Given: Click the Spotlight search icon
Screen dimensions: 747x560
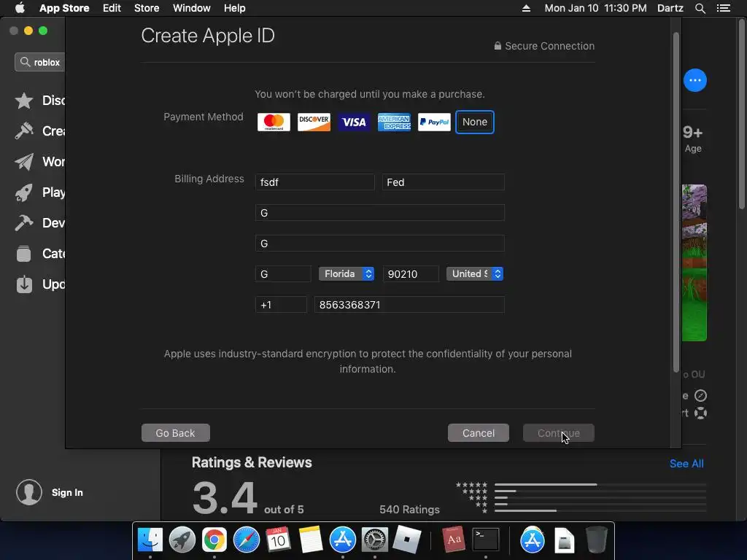Looking at the screenshot, I should pos(700,8).
